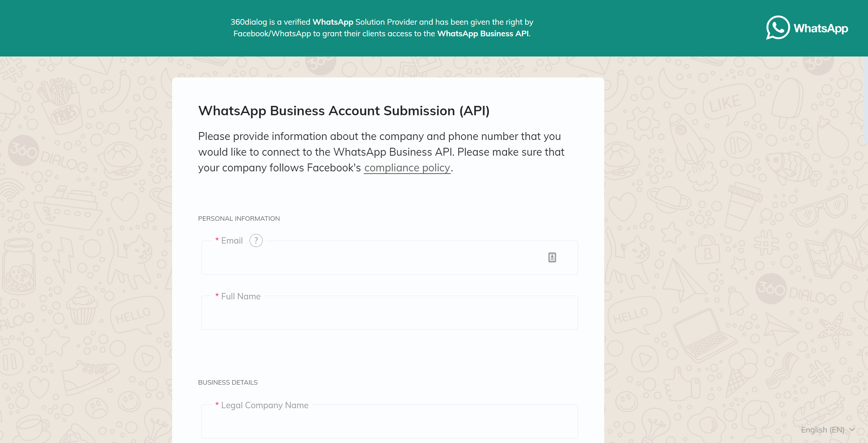The image size is (868, 443).
Task: Click the 360dialog verified provider banner text
Action: (x=382, y=28)
